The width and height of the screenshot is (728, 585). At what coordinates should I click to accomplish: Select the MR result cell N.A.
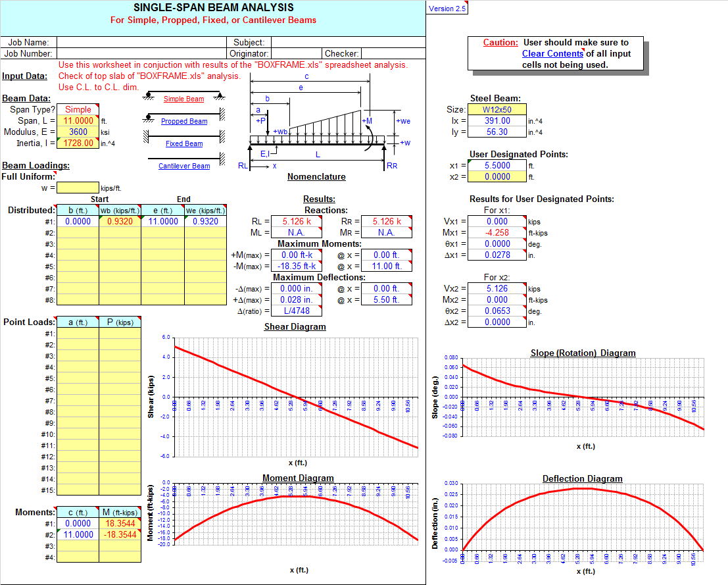tap(386, 232)
